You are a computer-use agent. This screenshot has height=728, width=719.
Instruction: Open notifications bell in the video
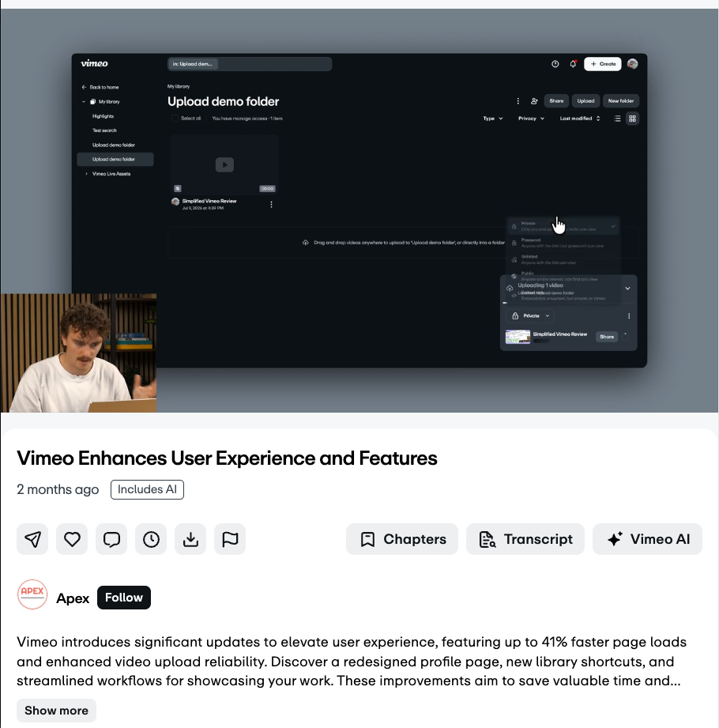click(x=573, y=64)
